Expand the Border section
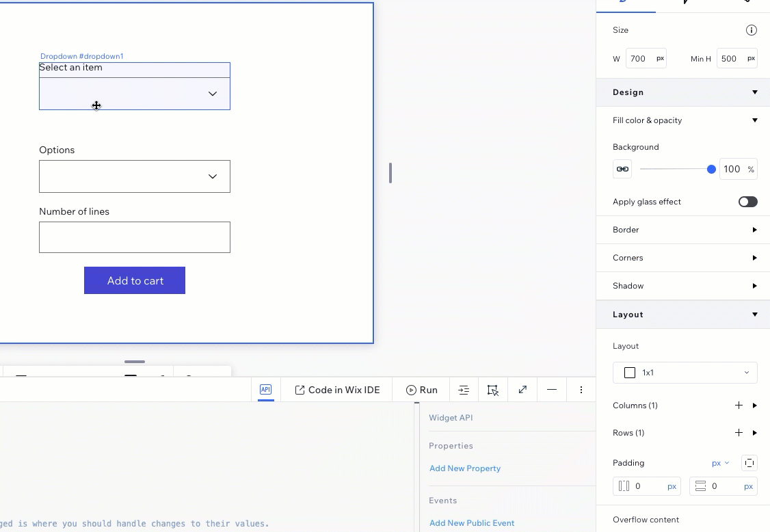This screenshot has height=532, width=770. [755, 230]
